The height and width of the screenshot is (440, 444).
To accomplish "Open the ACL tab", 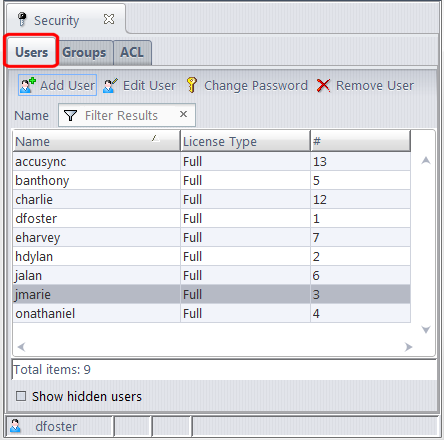I will 132,52.
